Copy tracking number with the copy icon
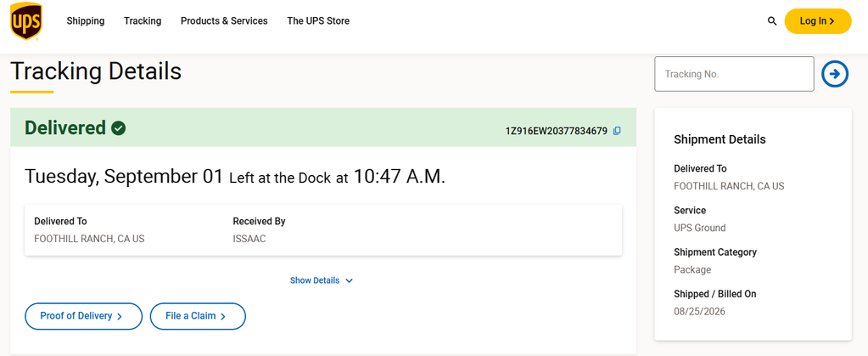This screenshot has width=868, height=356. point(617,131)
